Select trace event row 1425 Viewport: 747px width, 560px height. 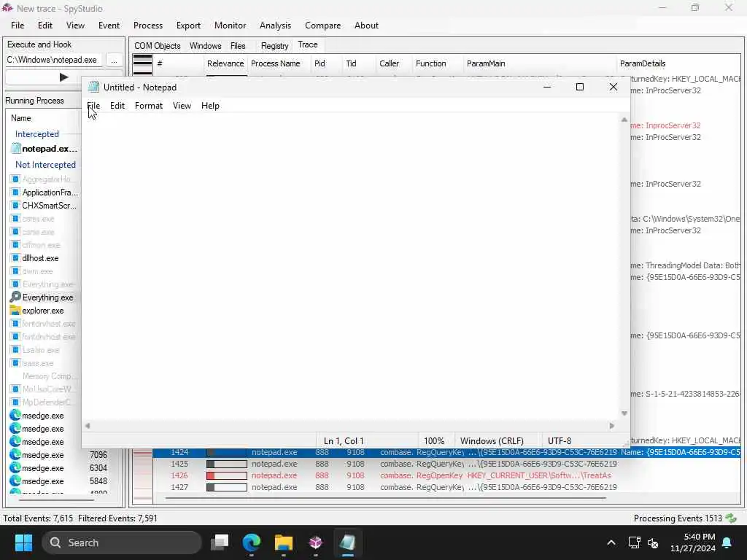pos(446,464)
